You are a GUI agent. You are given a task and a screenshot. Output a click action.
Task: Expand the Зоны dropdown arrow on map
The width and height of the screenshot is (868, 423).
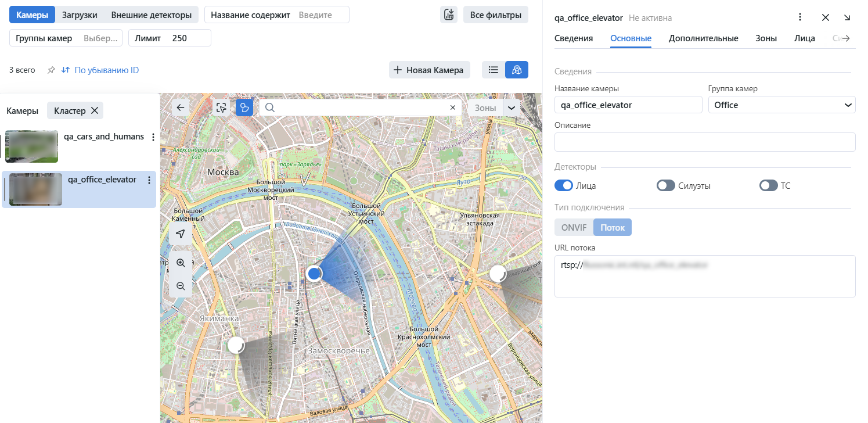pyautogui.click(x=512, y=107)
